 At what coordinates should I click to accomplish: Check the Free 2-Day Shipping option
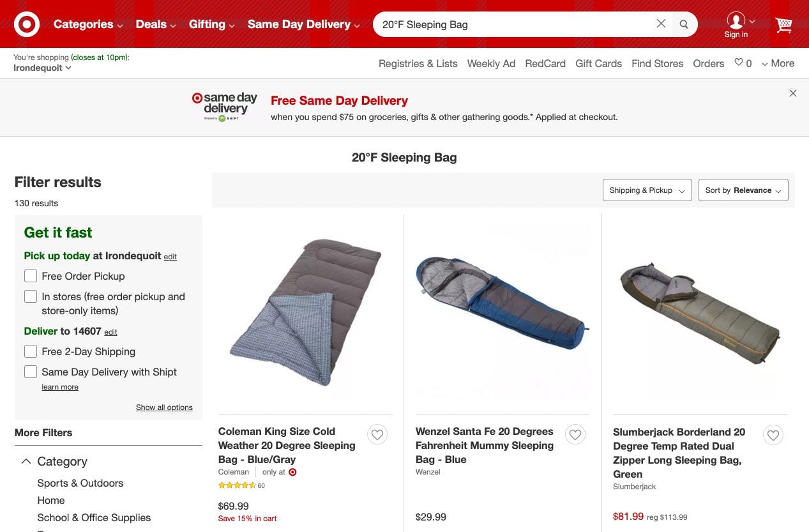(31, 351)
